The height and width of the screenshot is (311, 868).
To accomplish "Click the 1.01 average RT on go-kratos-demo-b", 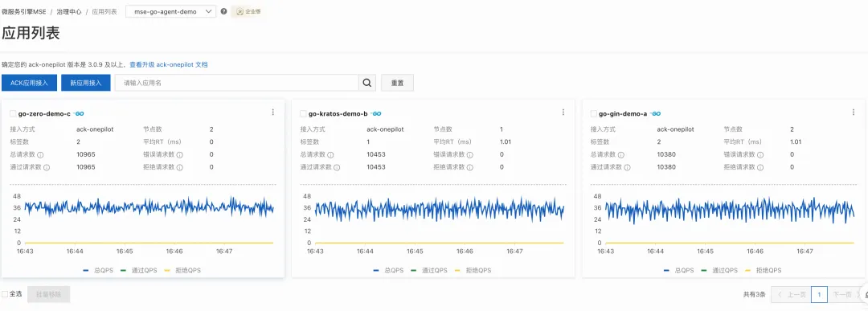I will pos(506,141).
